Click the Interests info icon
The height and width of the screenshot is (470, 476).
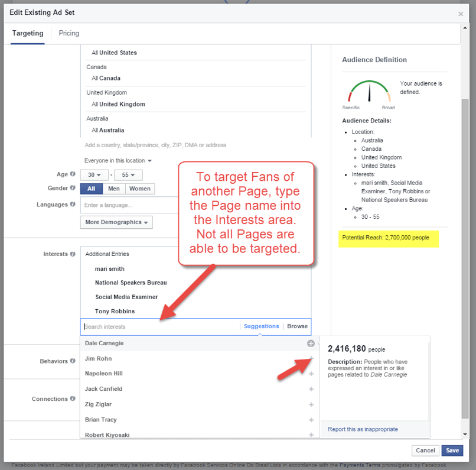73,254
